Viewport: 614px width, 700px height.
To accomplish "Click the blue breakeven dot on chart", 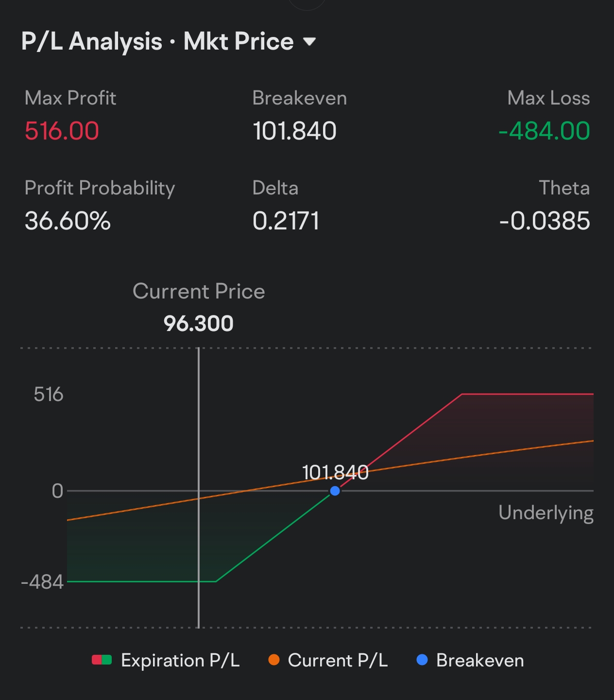I will (x=335, y=491).
